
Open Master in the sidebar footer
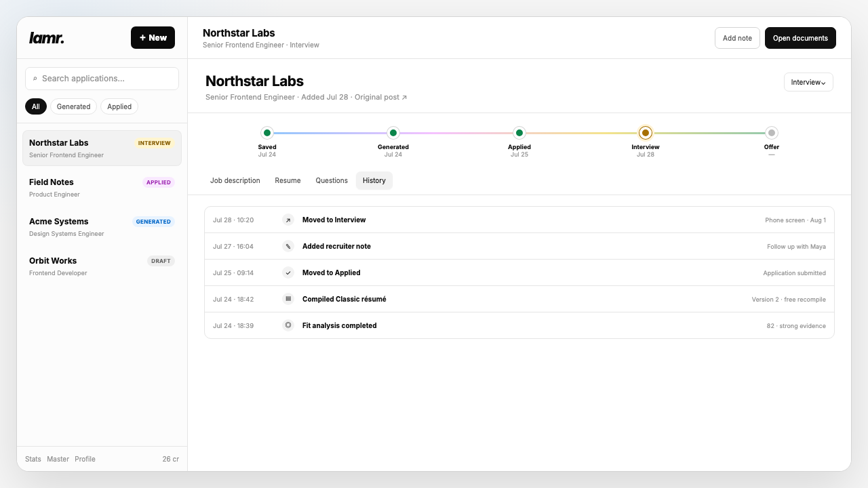[x=58, y=459]
